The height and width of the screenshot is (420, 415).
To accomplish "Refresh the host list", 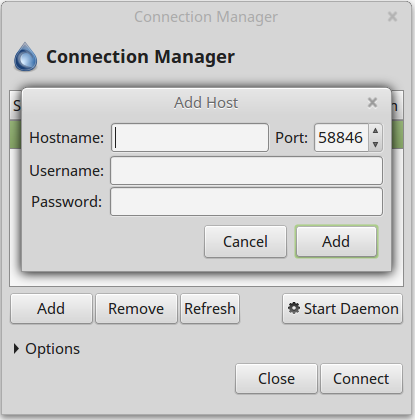I will 210,308.
